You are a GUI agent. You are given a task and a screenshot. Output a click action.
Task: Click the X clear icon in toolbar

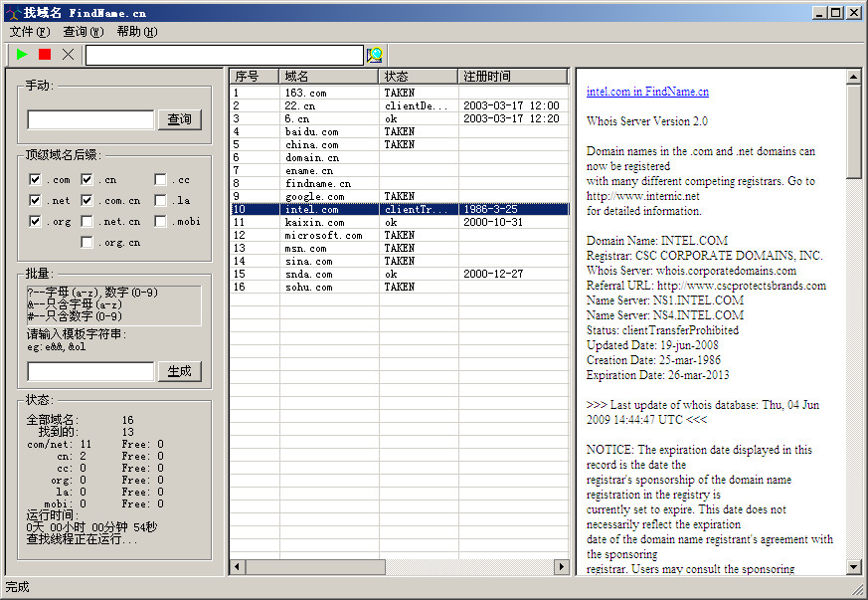click(68, 55)
